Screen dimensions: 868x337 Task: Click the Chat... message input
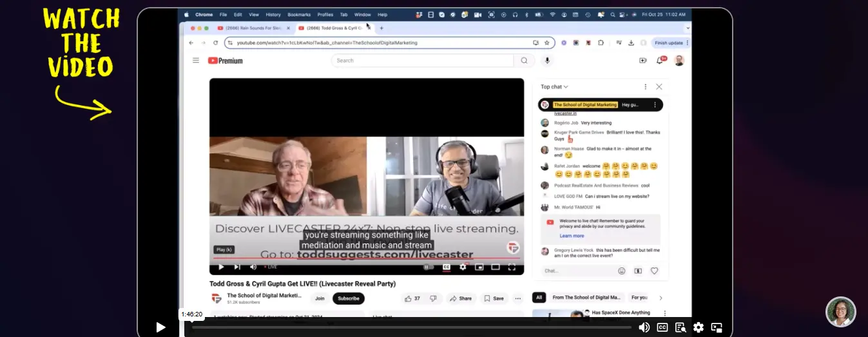[x=578, y=271]
